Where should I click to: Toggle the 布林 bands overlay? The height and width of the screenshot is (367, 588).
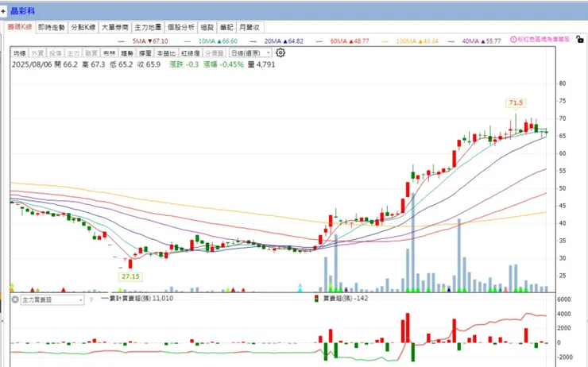109,53
